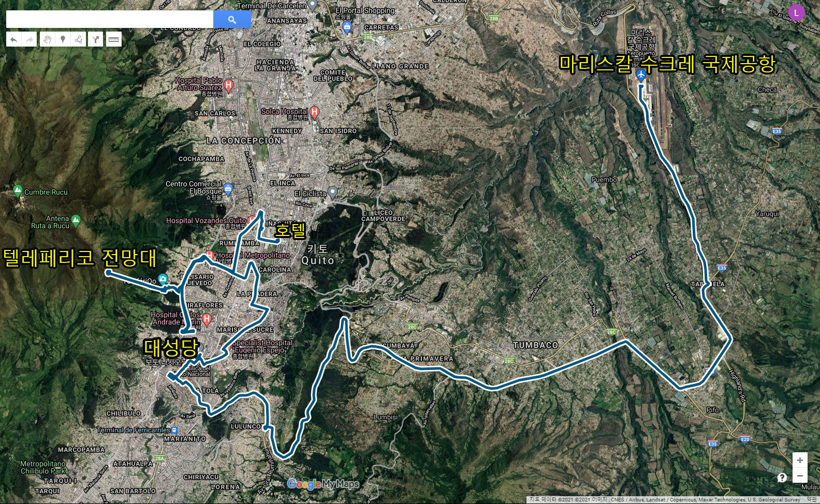Screen dimensions: 820x504
Task: Redo the map edit
Action: coord(30,39)
